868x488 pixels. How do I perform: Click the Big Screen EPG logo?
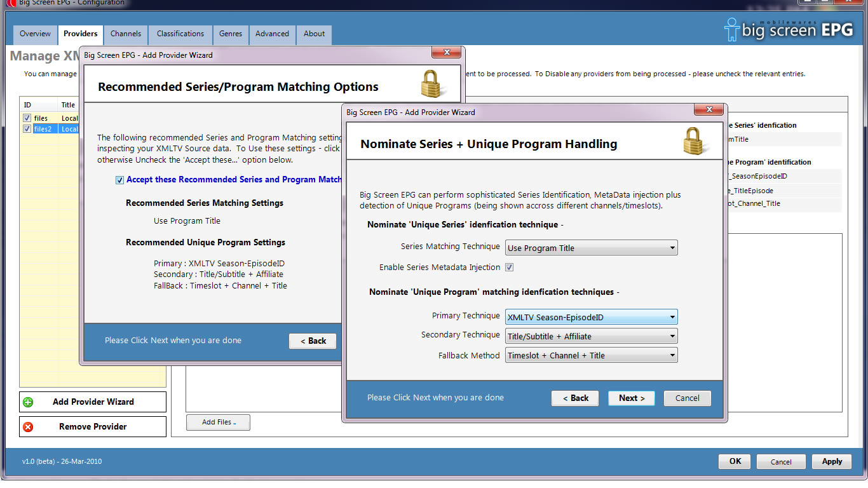pyautogui.click(x=789, y=29)
